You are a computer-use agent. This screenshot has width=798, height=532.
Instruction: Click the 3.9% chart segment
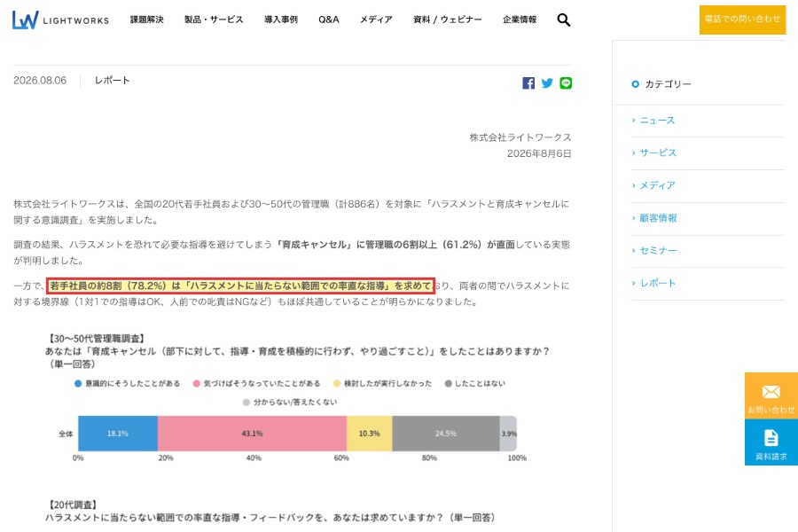point(508,434)
